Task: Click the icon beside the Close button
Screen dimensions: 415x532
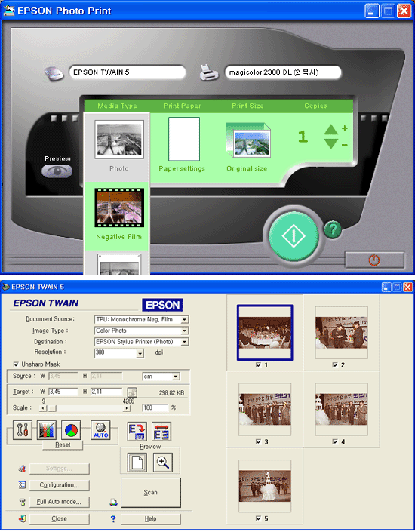Action: [22, 518]
